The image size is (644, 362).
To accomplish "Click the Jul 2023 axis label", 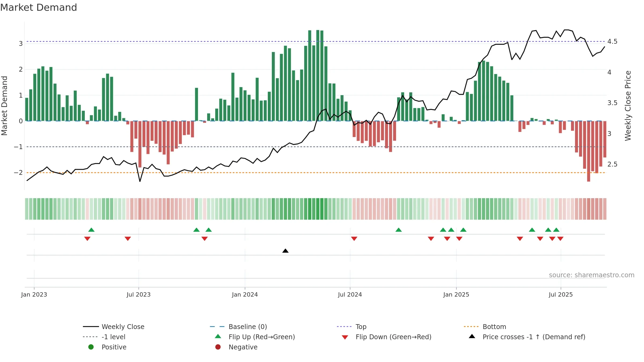I will coord(138,294).
